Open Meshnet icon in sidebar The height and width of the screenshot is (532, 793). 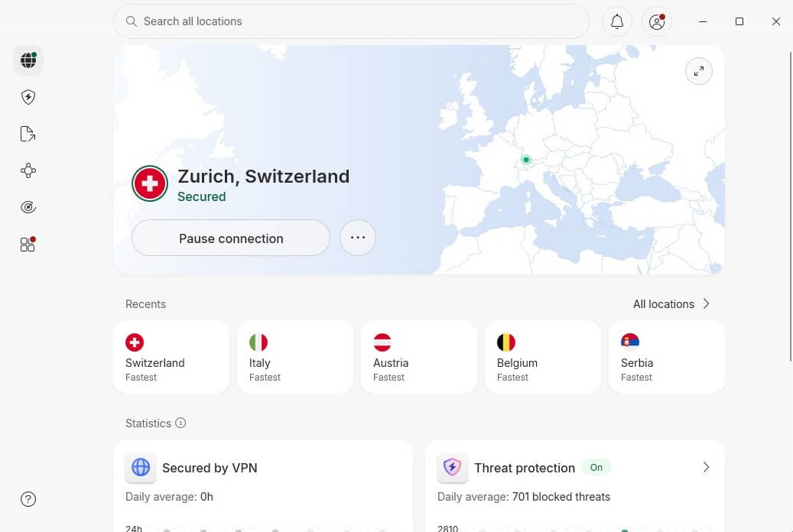click(28, 170)
